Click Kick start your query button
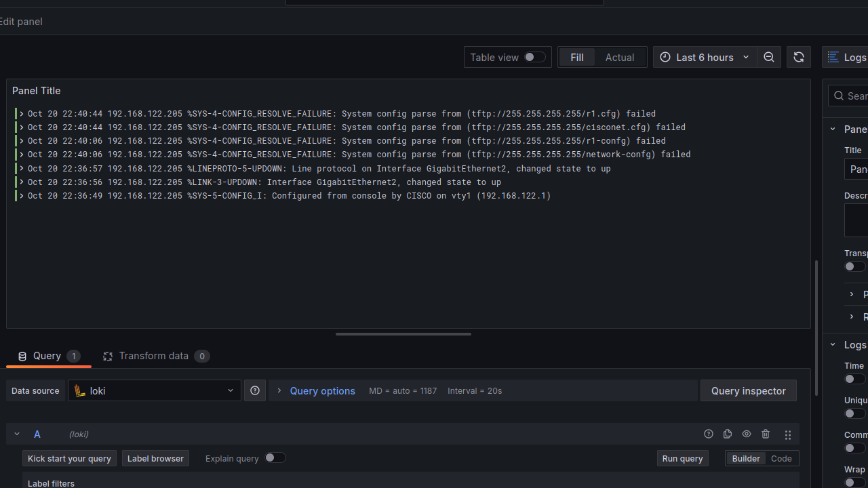The width and height of the screenshot is (868, 488). [x=69, y=458]
